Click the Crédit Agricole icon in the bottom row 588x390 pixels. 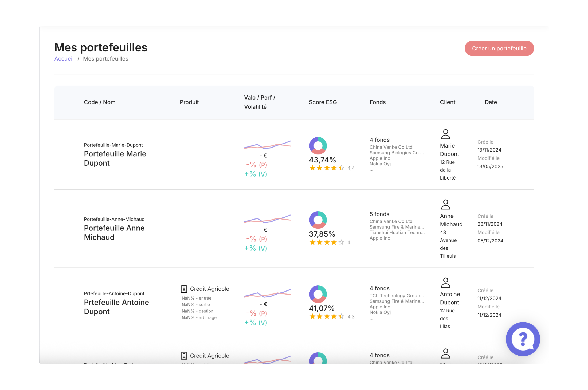pyautogui.click(x=183, y=356)
